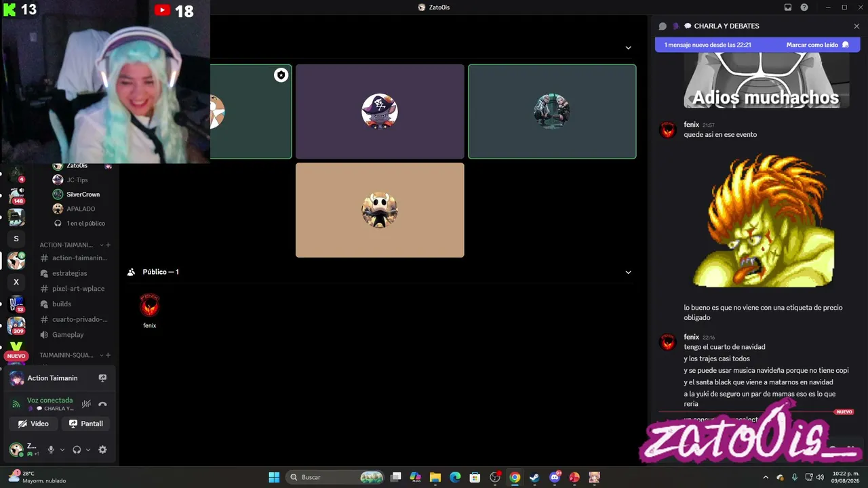The width and height of the screenshot is (868, 488).
Task: Open File Explorer from taskbar
Action: (435, 477)
